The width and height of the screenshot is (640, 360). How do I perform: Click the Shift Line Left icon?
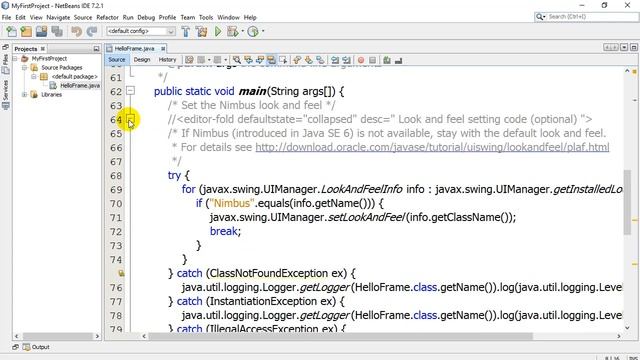pos(335,60)
